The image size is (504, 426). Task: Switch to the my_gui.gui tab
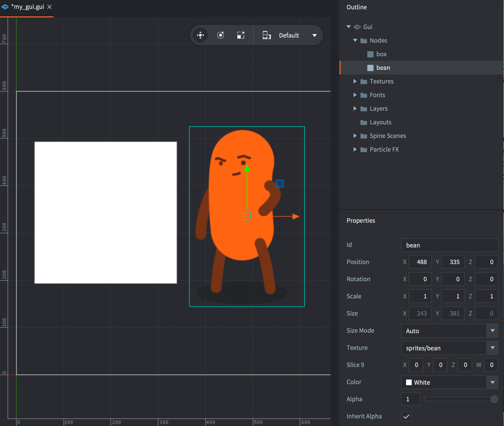(27, 7)
